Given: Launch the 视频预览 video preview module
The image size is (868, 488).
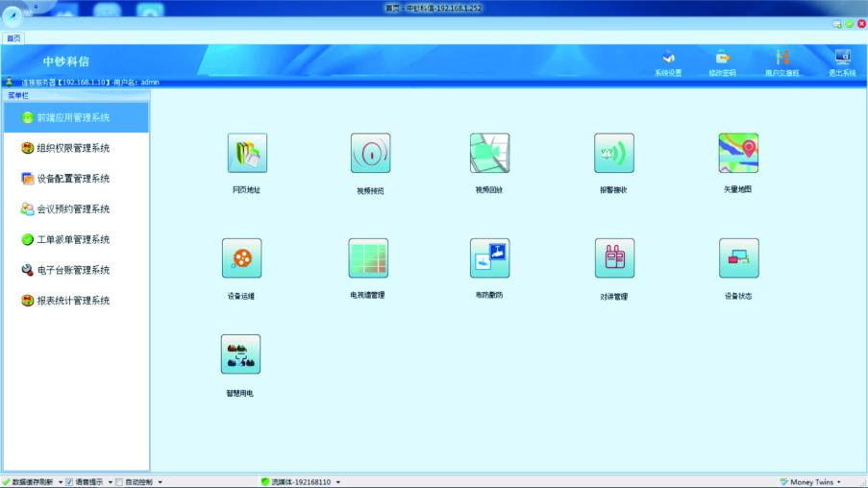Looking at the screenshot, I should (370, 154).
